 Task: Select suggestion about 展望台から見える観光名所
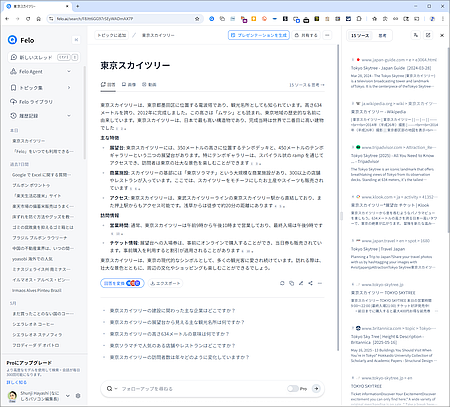point(177,322)
